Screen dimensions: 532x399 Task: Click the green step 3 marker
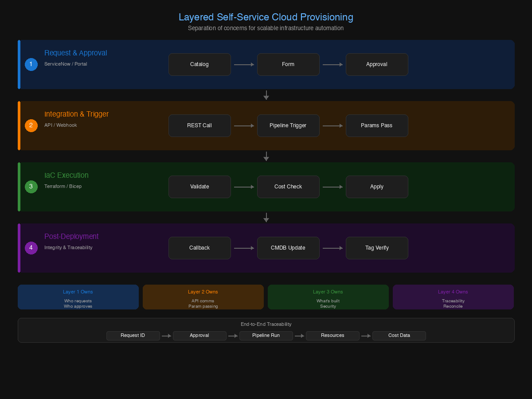coord(31,187)
